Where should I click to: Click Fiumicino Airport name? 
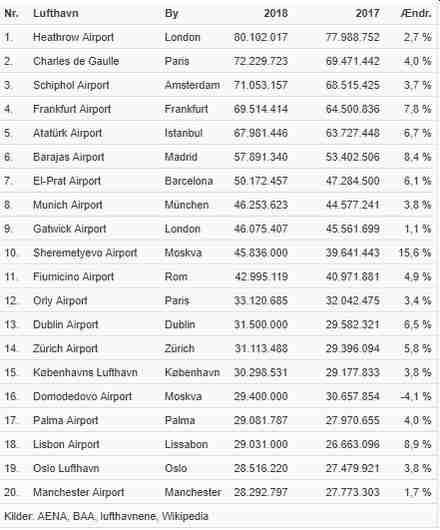click(x=73, y=277)
